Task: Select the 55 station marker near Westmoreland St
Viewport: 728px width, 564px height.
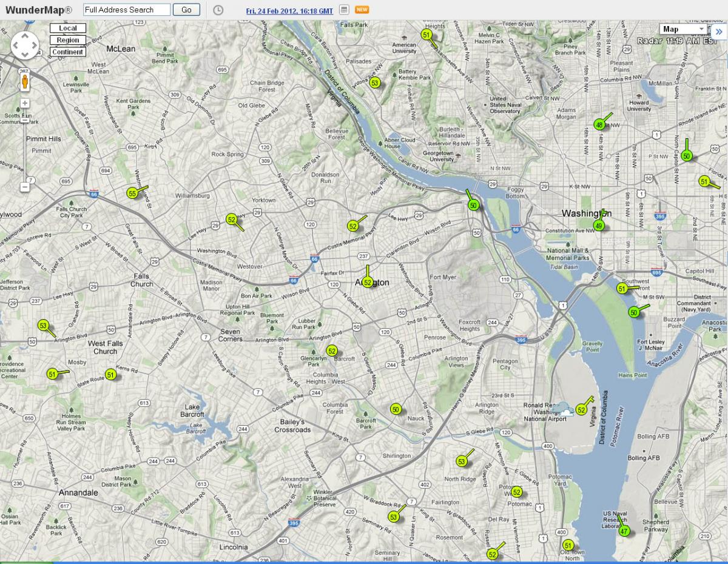Action: (x=133, y=193)
